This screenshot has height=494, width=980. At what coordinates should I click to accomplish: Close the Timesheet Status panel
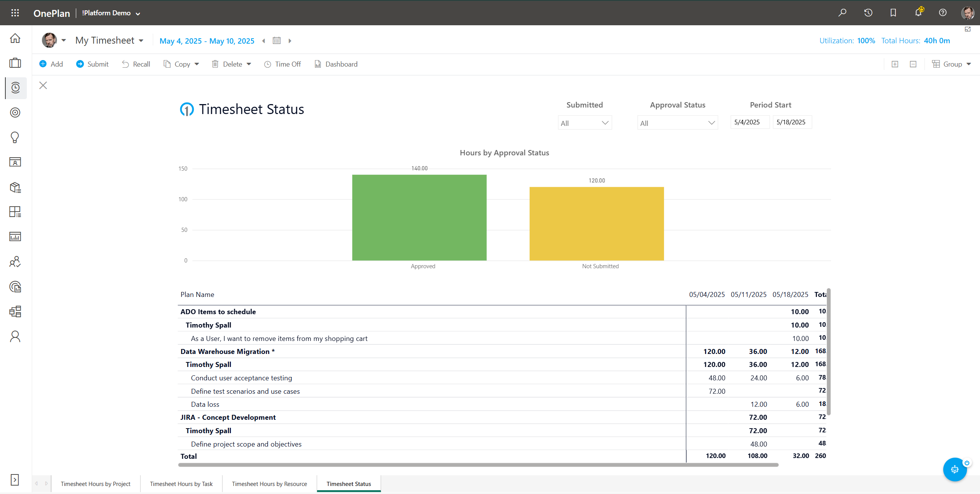pyautogui.click(x=43, y=85)
